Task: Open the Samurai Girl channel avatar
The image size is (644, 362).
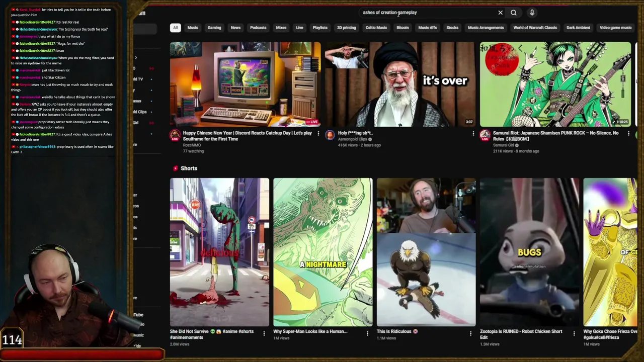Action: 485,134
